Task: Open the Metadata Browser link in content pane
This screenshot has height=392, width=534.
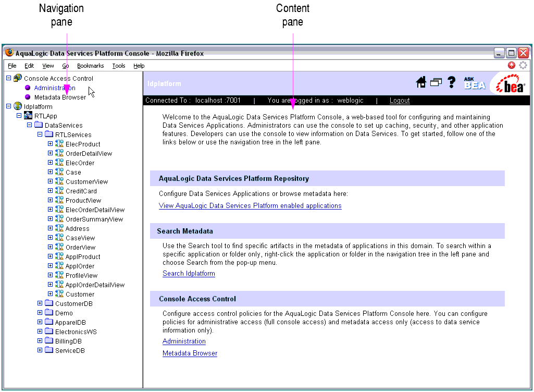Action: pyautogui.click(x=190, y=353)
